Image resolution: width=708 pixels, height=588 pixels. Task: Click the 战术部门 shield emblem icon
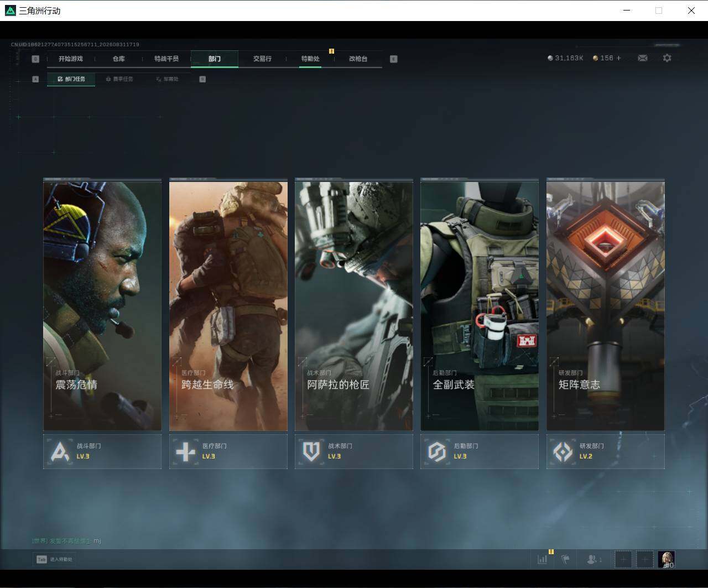tap(311, 452)
